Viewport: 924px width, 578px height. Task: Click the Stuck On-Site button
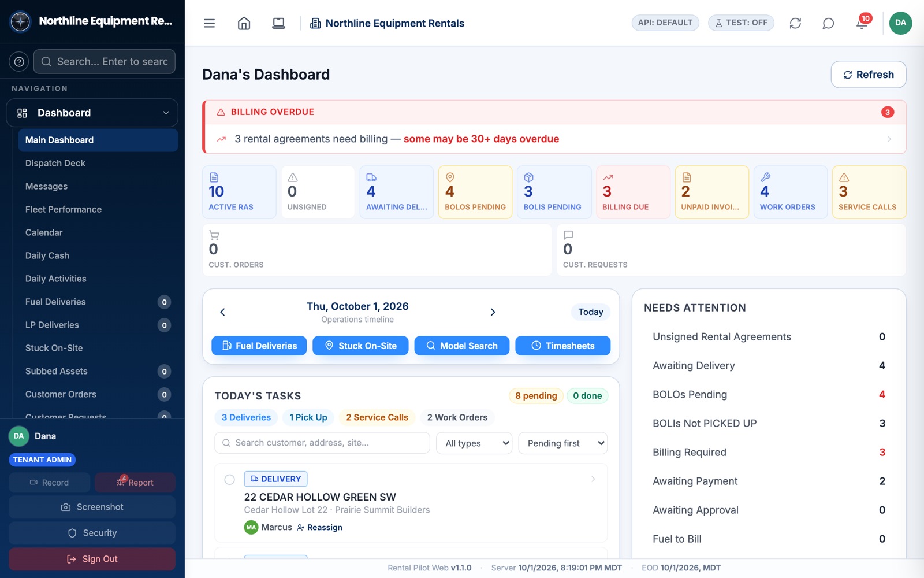[x=360, y=346]
